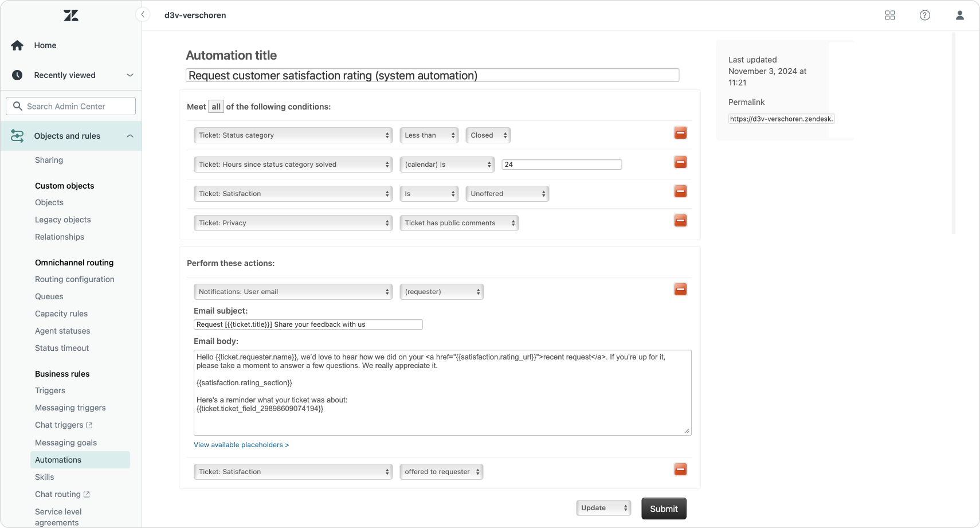Collapse the Objects and rules section
Screen dimensions: 980x528
tap(130, 136)
